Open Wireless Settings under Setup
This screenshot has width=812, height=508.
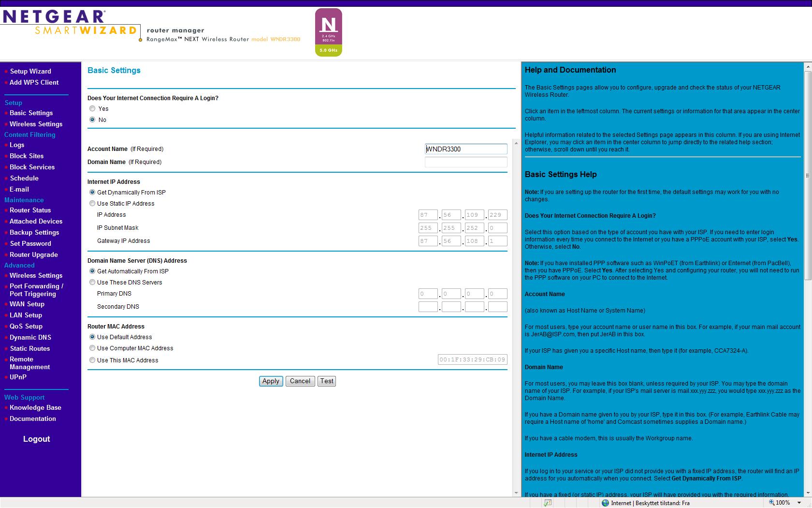[x=36, y=124]
